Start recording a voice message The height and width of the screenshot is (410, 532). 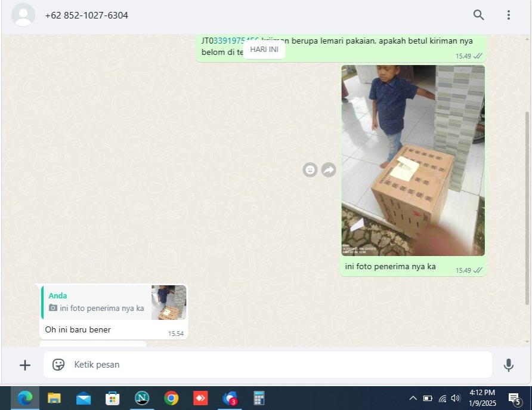click(508, 365)
